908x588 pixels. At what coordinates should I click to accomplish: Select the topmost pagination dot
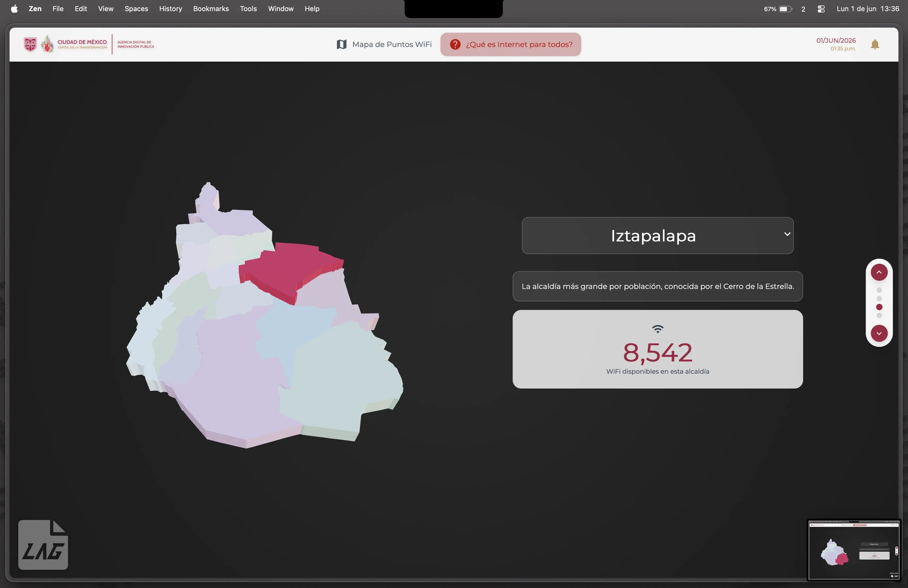click(879, 290)
